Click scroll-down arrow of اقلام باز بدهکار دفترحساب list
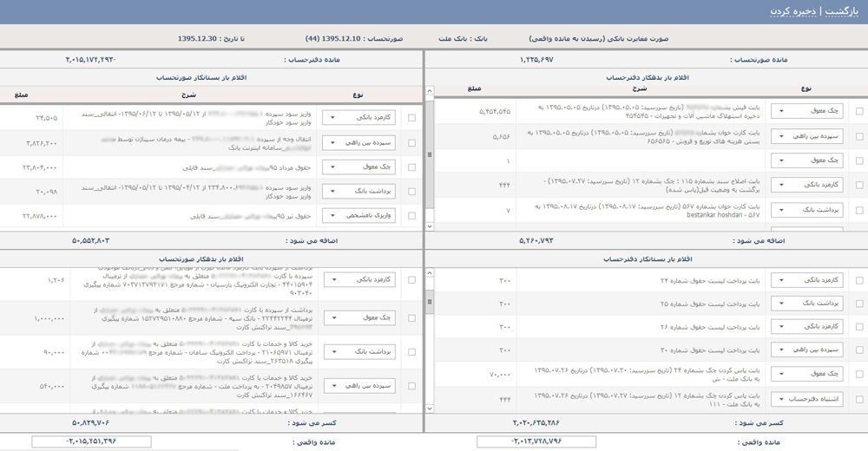Screen dimensions: 868x451 430,226
